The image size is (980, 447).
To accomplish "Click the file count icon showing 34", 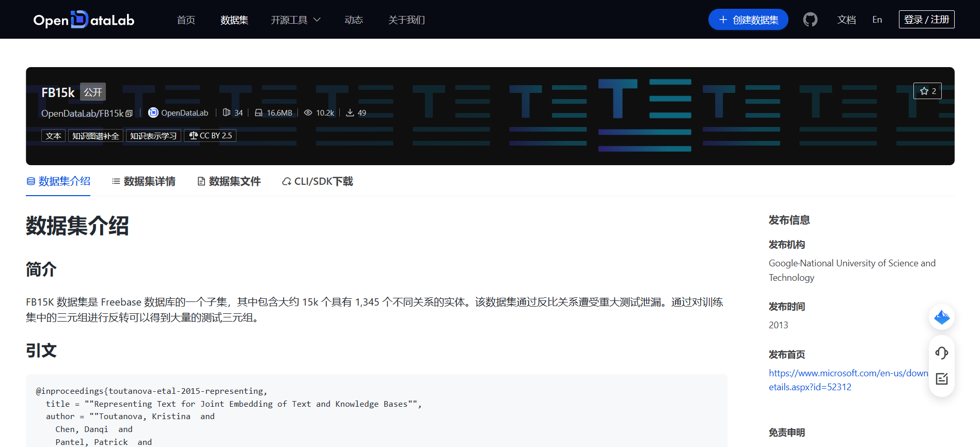I will 227,113.
